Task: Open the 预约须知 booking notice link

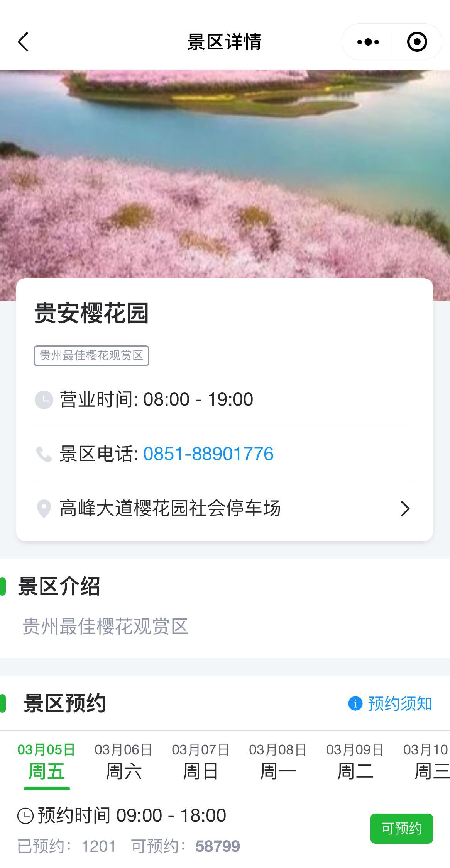Action: [400, 703]
